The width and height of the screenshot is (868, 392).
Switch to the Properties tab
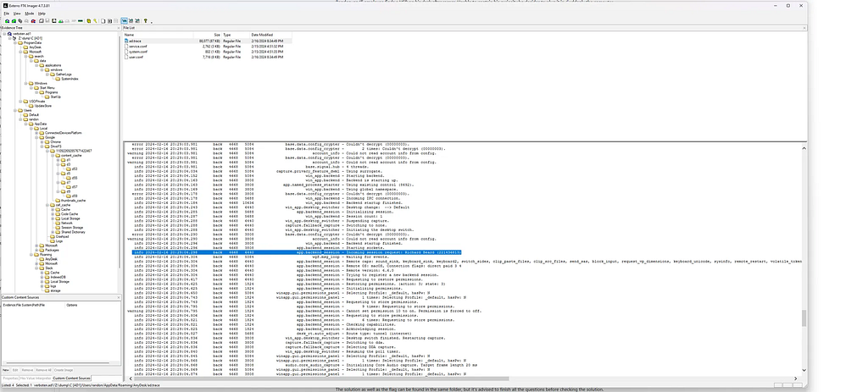(x=10, y=378)
